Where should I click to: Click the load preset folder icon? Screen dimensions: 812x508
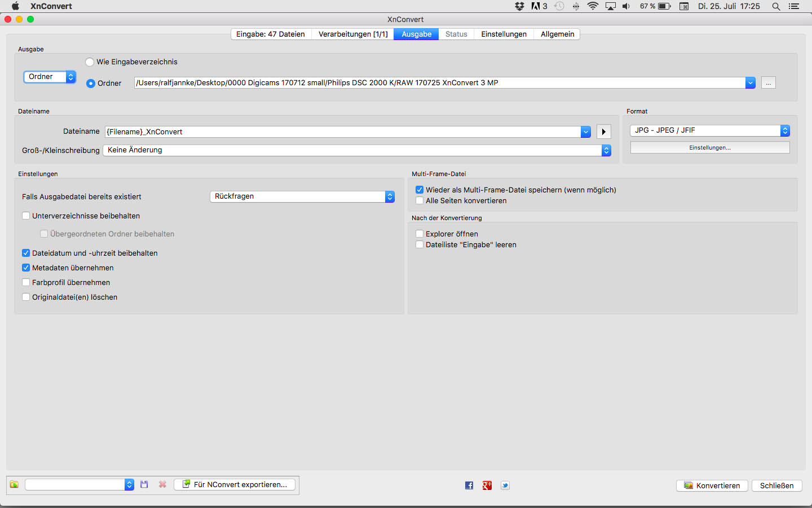tap(14, 485)
